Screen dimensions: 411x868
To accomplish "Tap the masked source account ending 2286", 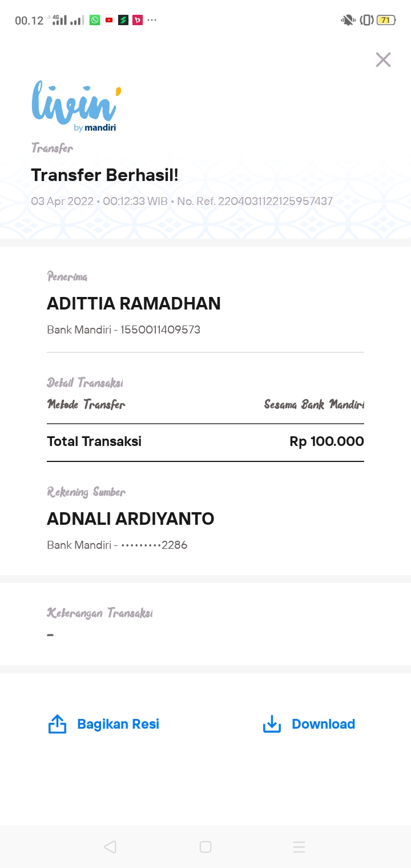I will point(154,545).
